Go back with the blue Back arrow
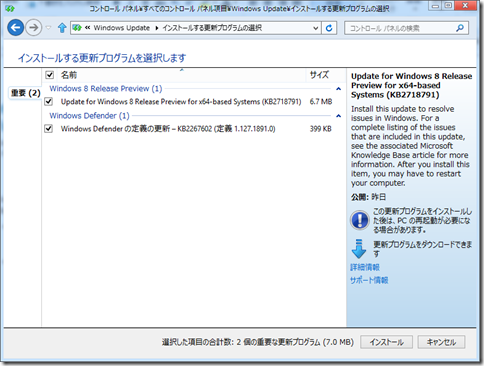The height and width of the screenshot is (366, 484). (x=15, y=28)
